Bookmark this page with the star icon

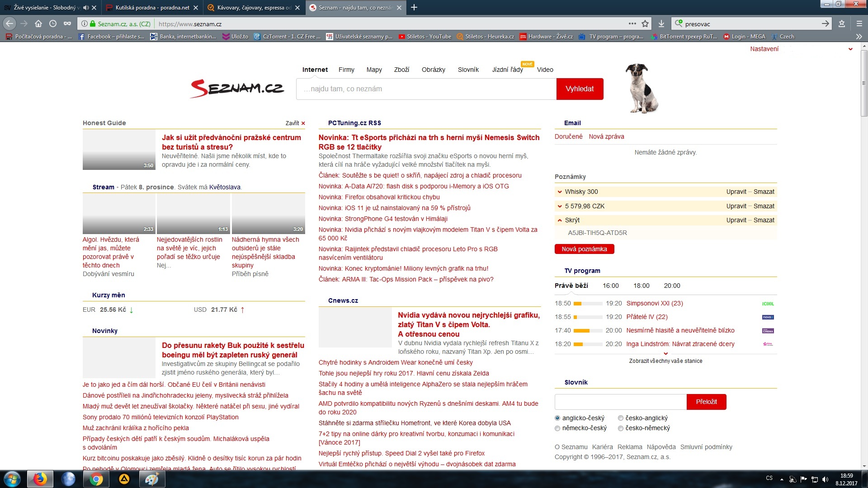click(645, 24)
